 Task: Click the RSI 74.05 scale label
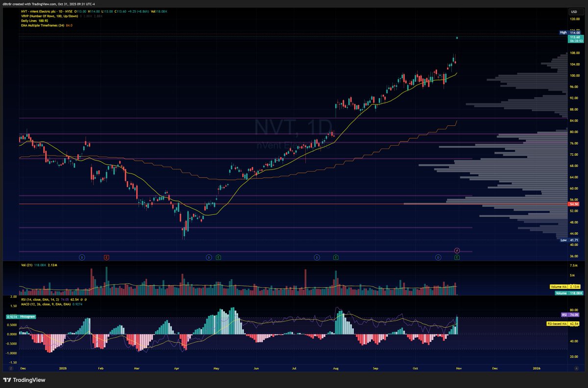570,315
